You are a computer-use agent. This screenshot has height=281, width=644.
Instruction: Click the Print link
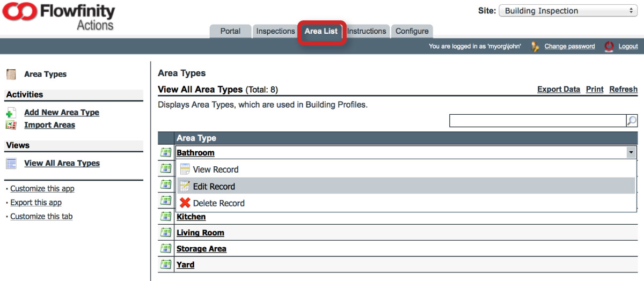[595, 90]
